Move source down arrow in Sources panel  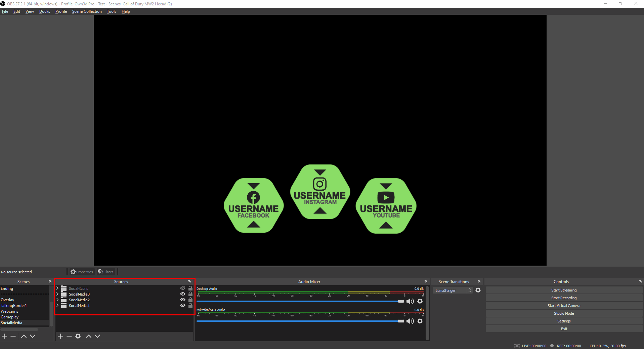97,336
